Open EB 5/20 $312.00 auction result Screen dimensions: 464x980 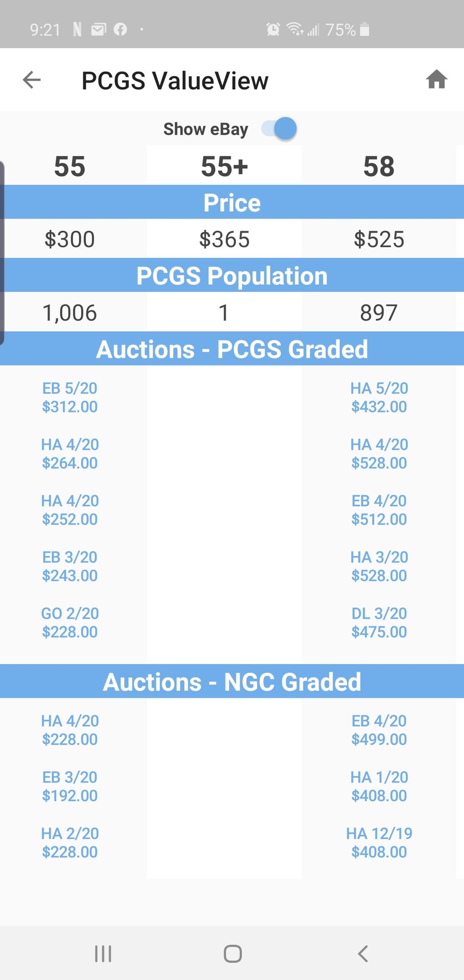tap(70, 398)
